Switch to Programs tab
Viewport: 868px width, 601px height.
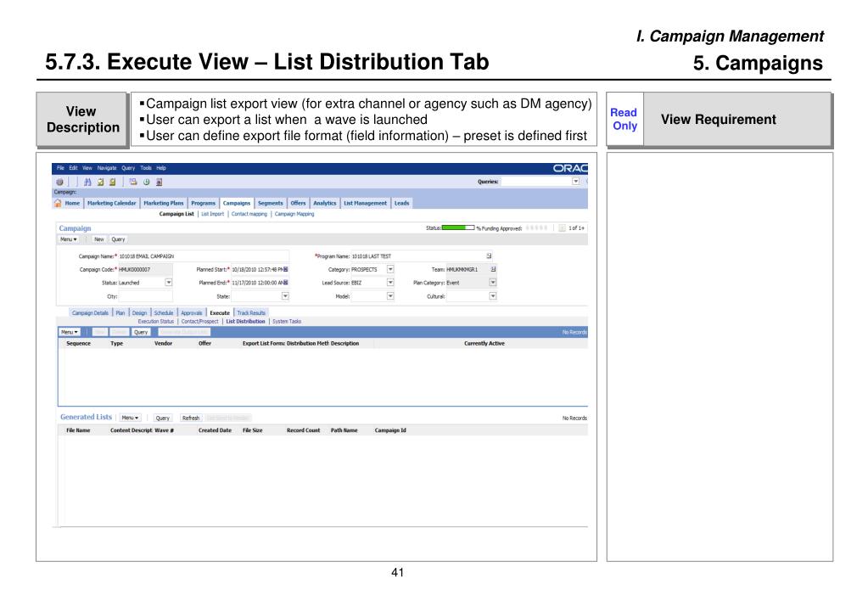(x=203, y=203)
